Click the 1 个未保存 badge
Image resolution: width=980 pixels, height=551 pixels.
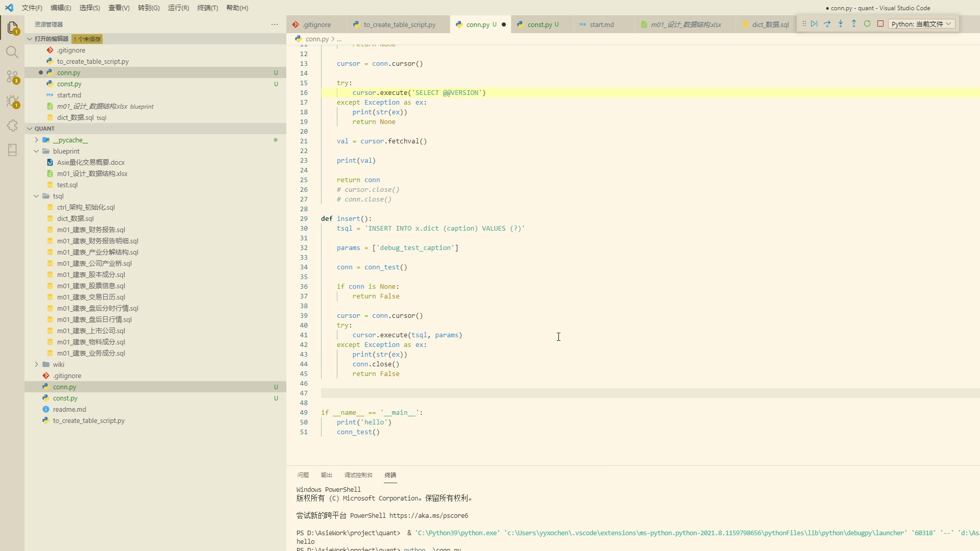point(87,39)
